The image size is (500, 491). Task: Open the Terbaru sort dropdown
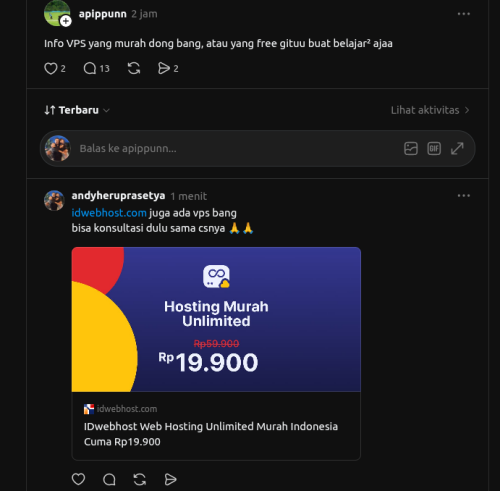pyautogui.click(x=77, y=110)
